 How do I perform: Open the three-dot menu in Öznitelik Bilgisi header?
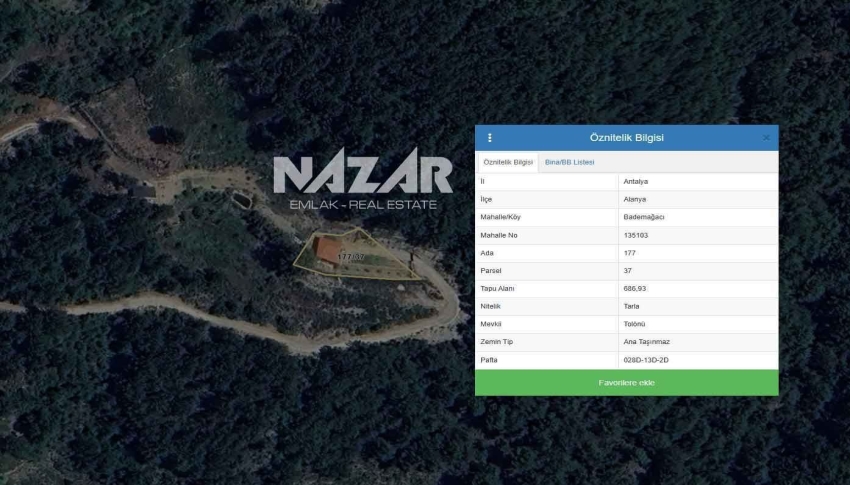(490, 138)
